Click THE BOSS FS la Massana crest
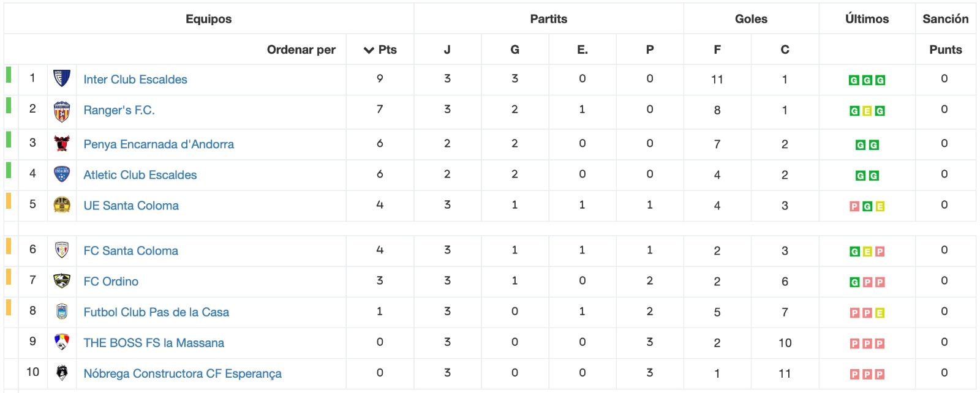 62,342
